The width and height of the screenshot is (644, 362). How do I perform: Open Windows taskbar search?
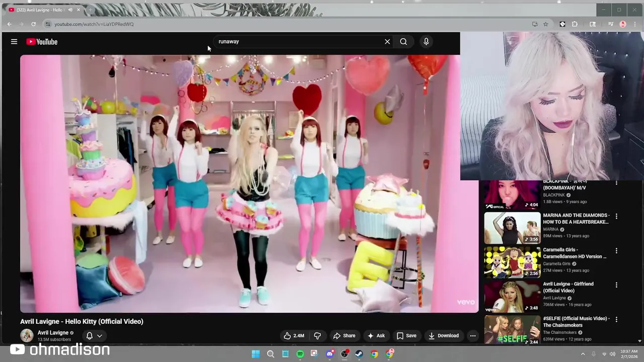click(x=270, y=354)
